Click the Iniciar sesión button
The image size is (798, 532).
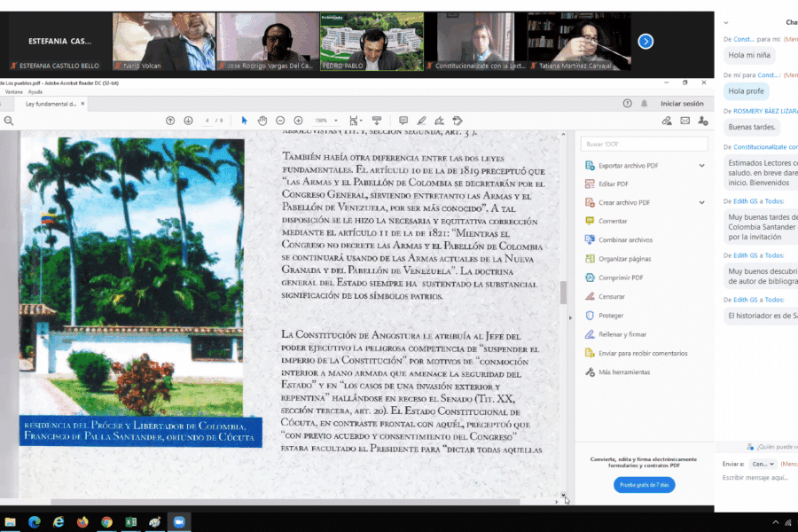click(682, 104)
